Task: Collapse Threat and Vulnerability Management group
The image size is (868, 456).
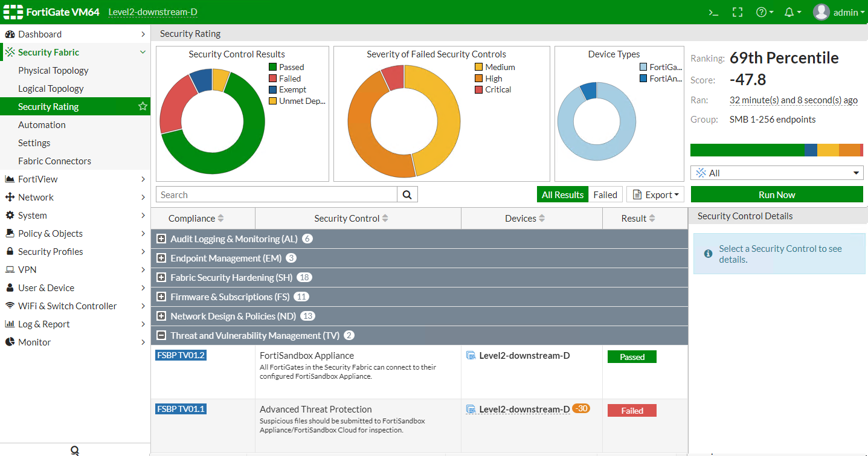Action: tap(161, 336)
